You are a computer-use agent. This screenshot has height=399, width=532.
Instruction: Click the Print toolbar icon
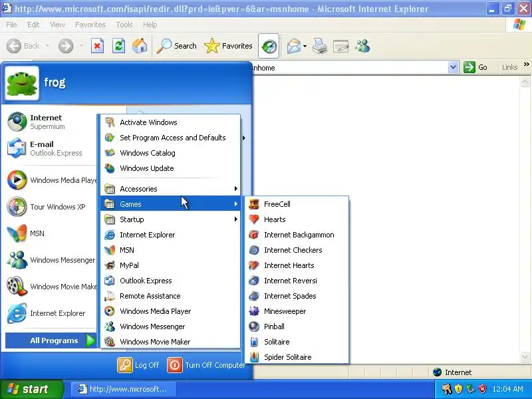click(x=320, y=46)
